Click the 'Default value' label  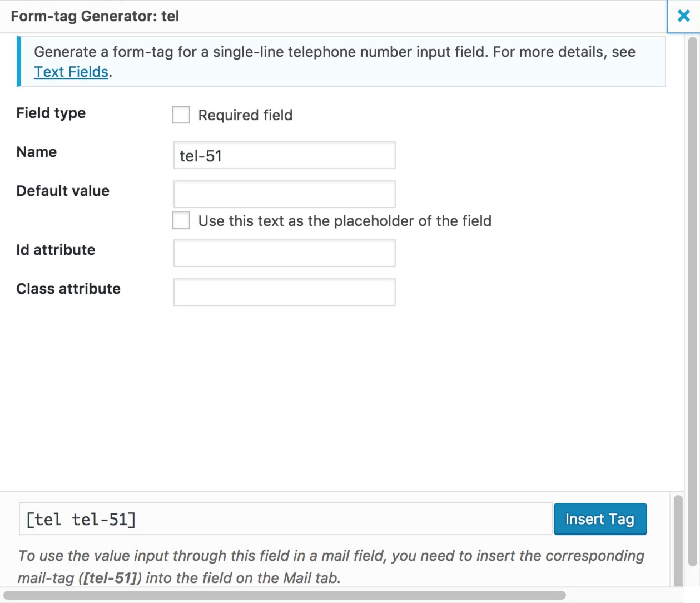coord(63,191)
